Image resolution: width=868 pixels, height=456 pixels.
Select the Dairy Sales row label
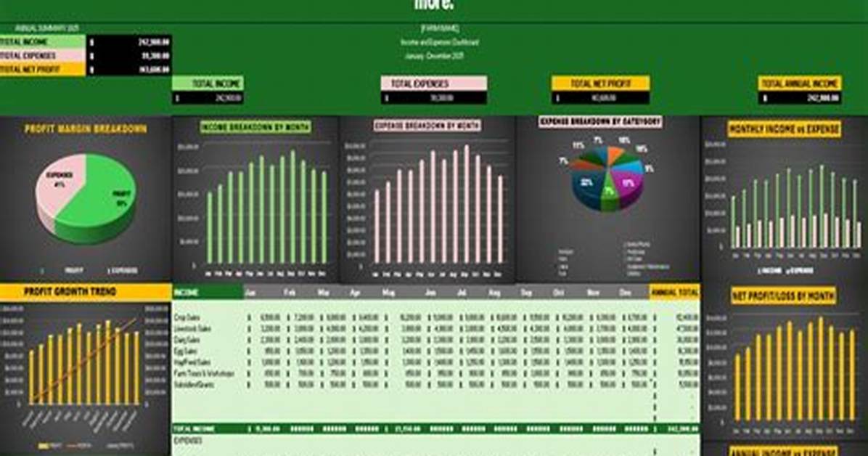point(187,340)
